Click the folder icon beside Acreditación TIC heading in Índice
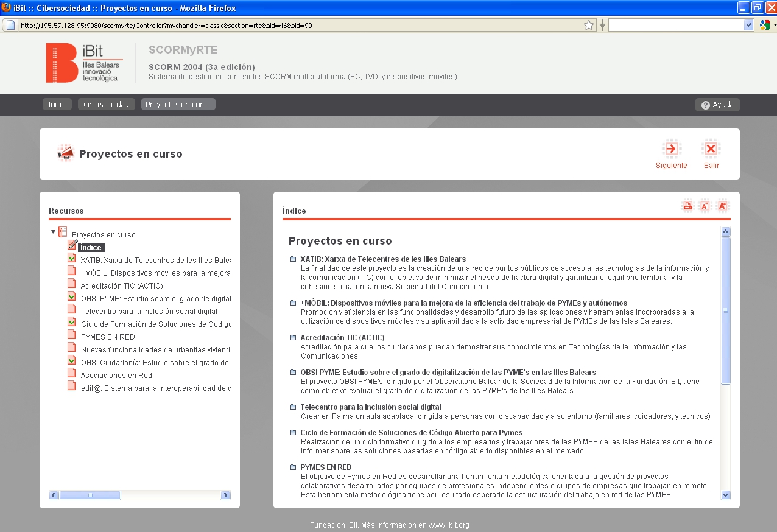Image resolution: width=777 pixels, height=532 pixels. click(294, 338)
